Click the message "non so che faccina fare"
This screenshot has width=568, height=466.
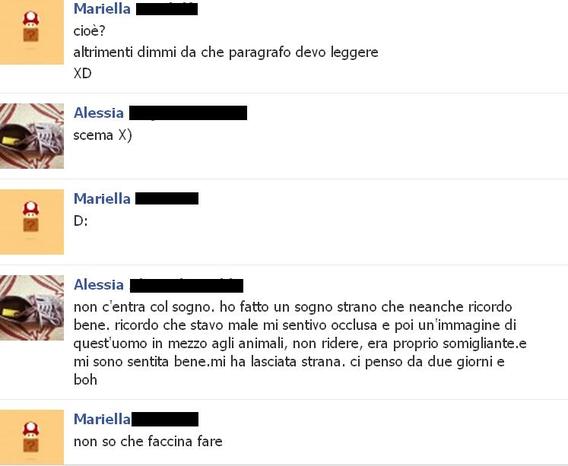(x=148, y=441)
